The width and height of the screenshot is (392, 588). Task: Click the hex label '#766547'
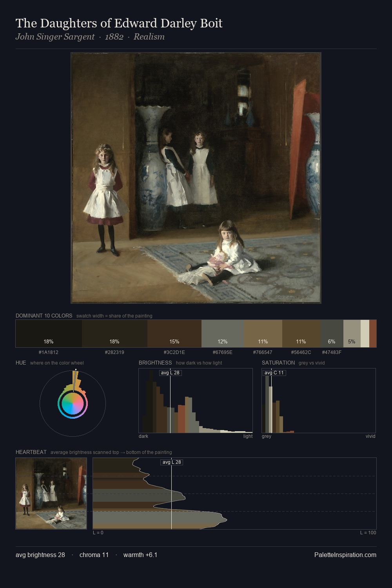[263, 352]
